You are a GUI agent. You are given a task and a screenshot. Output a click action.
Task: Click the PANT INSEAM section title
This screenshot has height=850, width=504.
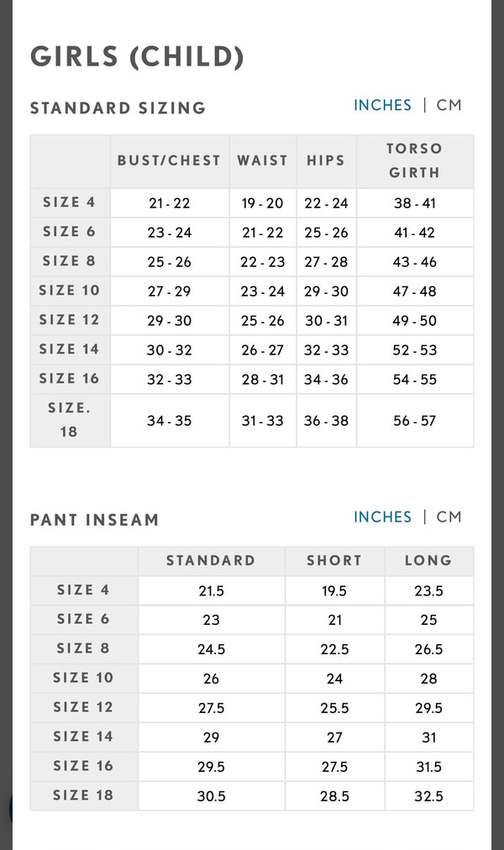pos(94,521)
